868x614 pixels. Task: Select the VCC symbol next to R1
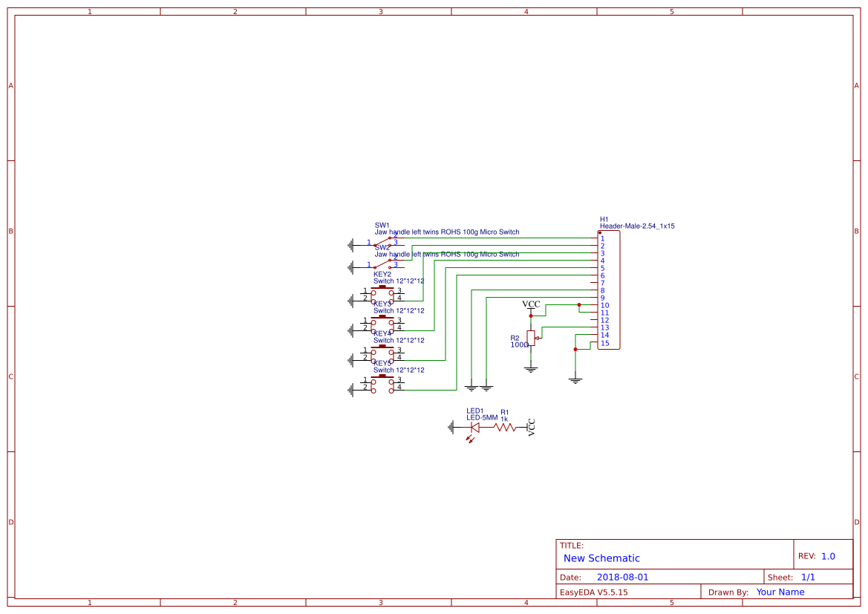[531, 428]
